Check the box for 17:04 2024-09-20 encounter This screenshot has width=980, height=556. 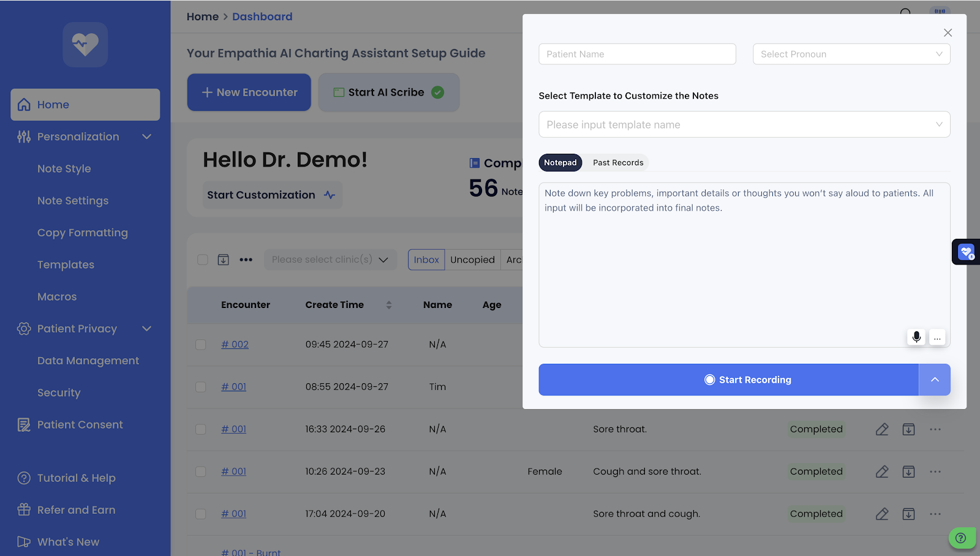(x=201, y=514)
